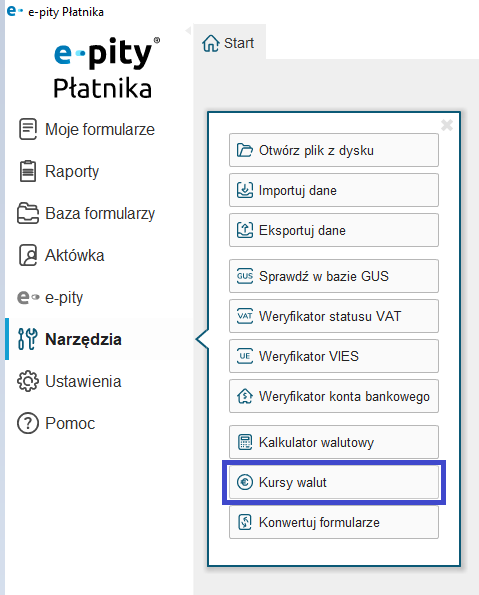
Task: Click the Baza formularzy folder icon
Action: pos(28,213)
